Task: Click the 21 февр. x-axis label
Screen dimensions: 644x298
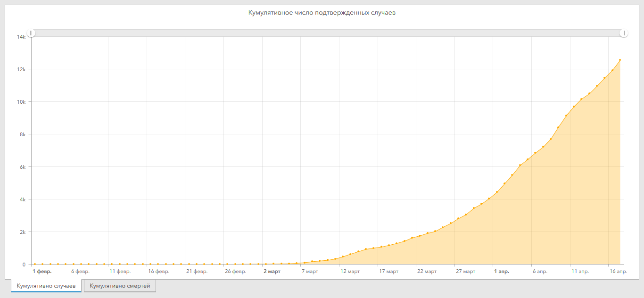Action: pyautogui.click(x=197, y=272)
